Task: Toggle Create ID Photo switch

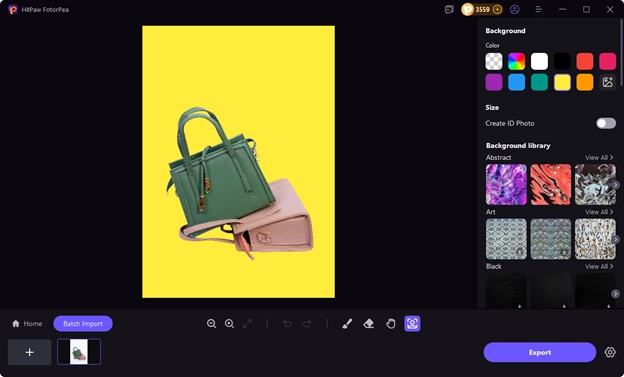Action: [606, 123]
